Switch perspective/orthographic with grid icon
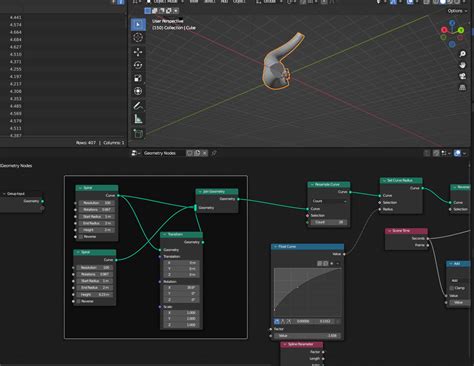Viewport: 474px width, 366px height. click(462, 88)
